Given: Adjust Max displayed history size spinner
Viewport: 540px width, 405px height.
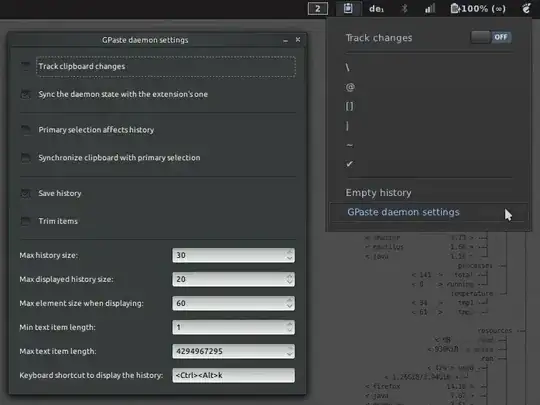Looking at the screenshot, I should click(289, 279).
